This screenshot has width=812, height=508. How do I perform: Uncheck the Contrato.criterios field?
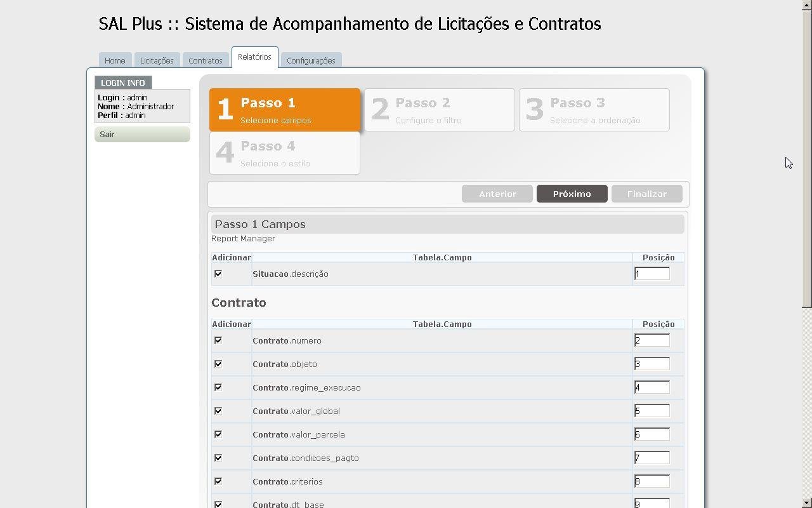point(218,481)
